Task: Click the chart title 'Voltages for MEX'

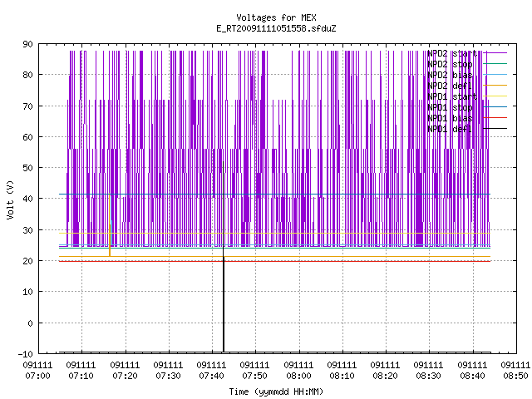Action: [276, 17]
